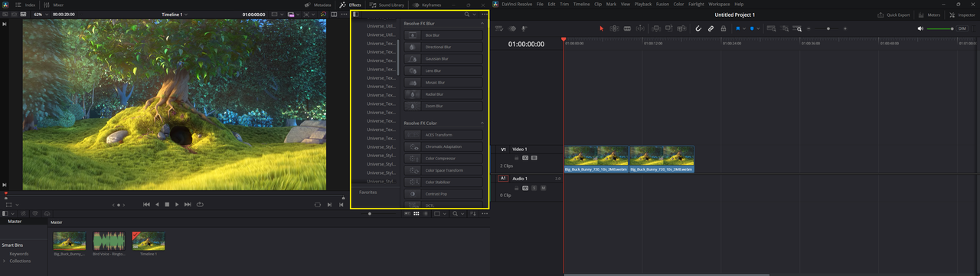Choose the Selection Mode arrow tool

tap(601, 28)
